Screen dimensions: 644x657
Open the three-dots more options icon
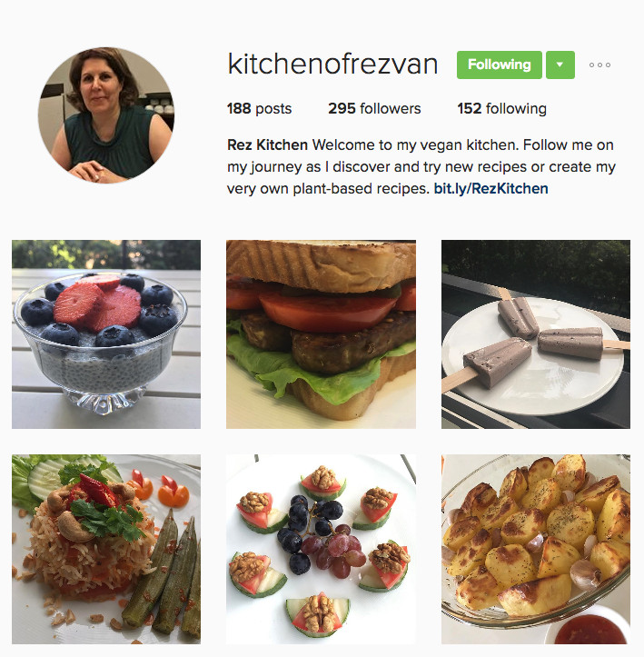(599, 65)
